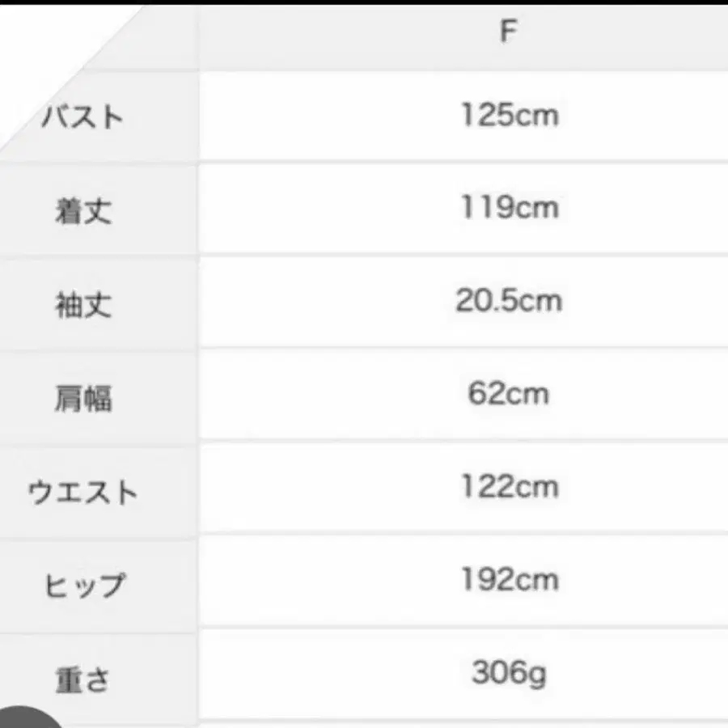Click the 306g weight value

point(509,674)
